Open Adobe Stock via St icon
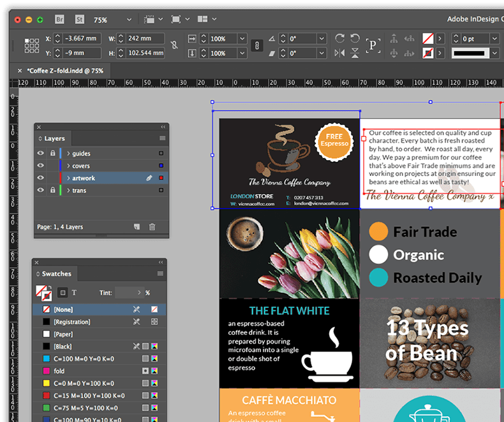This screenshot has width=504, height=422. point(79,19)
